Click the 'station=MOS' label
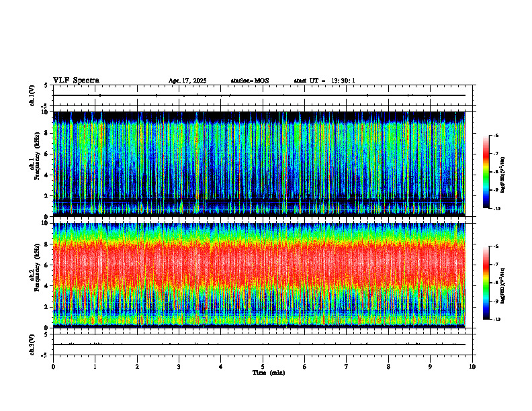The image size is (532, 411). click(x=250, y=81)
